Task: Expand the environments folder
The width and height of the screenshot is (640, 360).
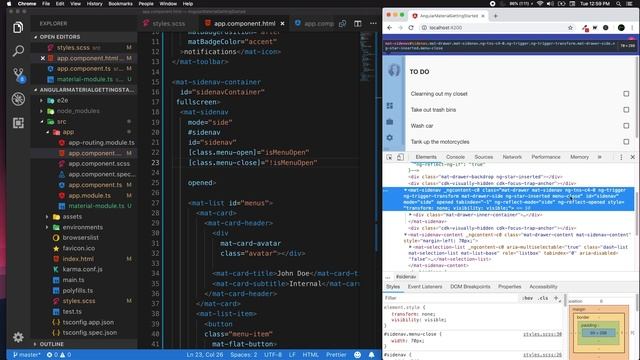Action: [47, 227]
